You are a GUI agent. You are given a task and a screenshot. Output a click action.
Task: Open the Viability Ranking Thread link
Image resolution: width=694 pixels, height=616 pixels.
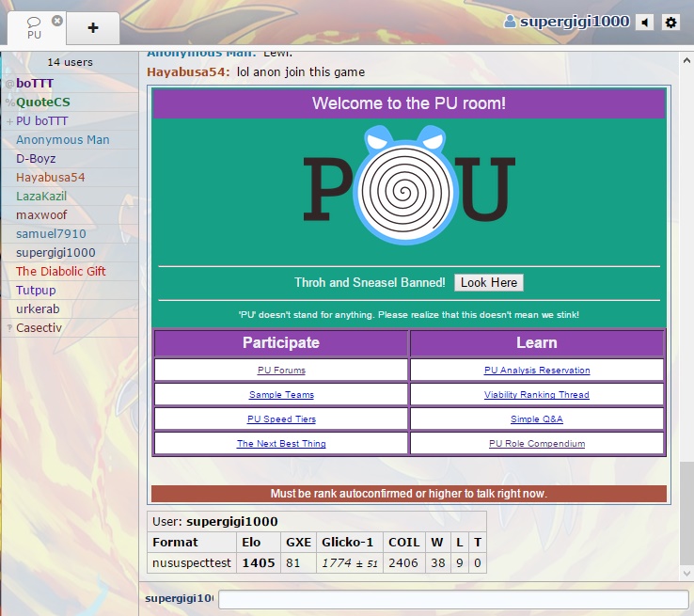[537, 394]
